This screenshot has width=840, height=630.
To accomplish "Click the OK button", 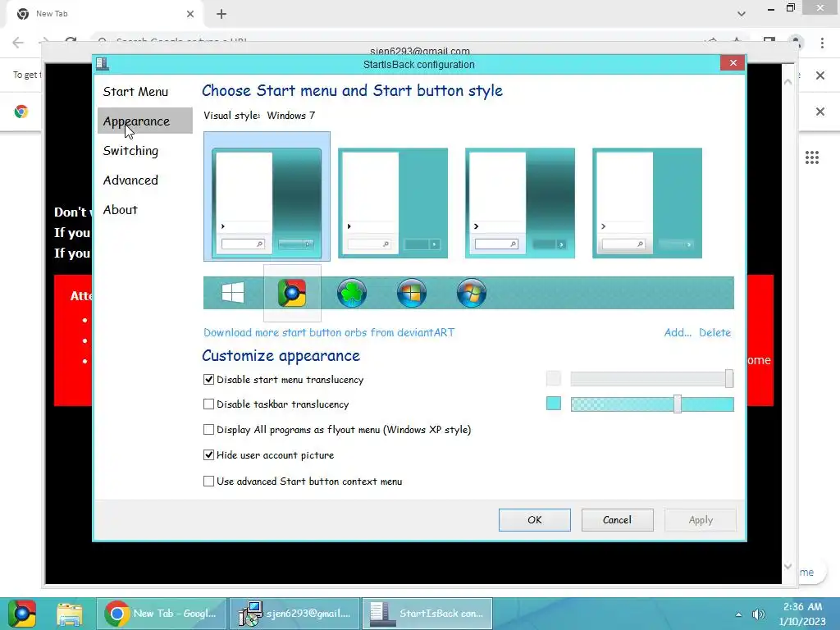I will pyautogui.click(x=535, y=519).
